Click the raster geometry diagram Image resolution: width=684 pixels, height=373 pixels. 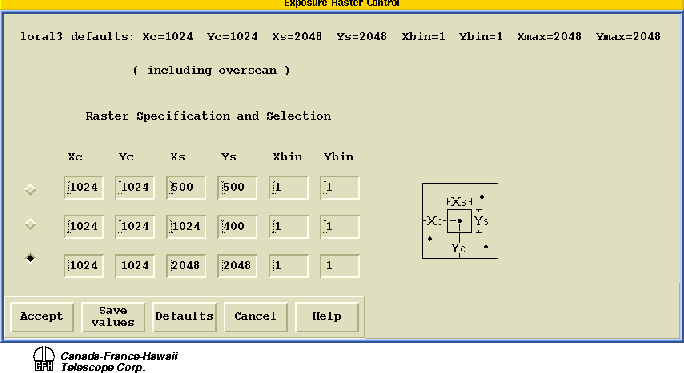coord(460,221)
